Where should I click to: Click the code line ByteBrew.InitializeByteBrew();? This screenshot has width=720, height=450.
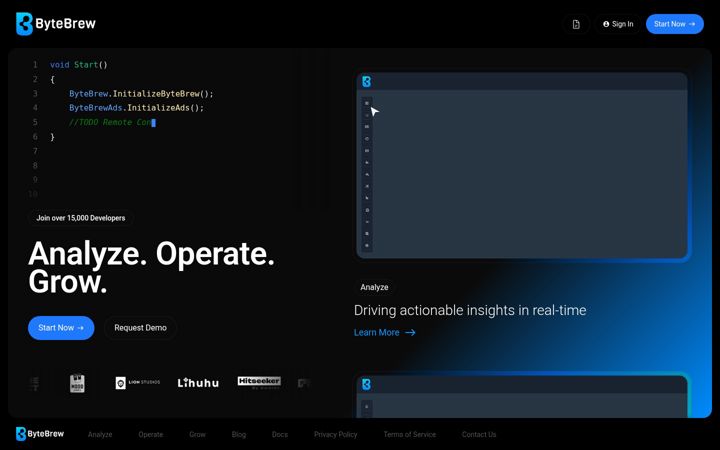141,94
